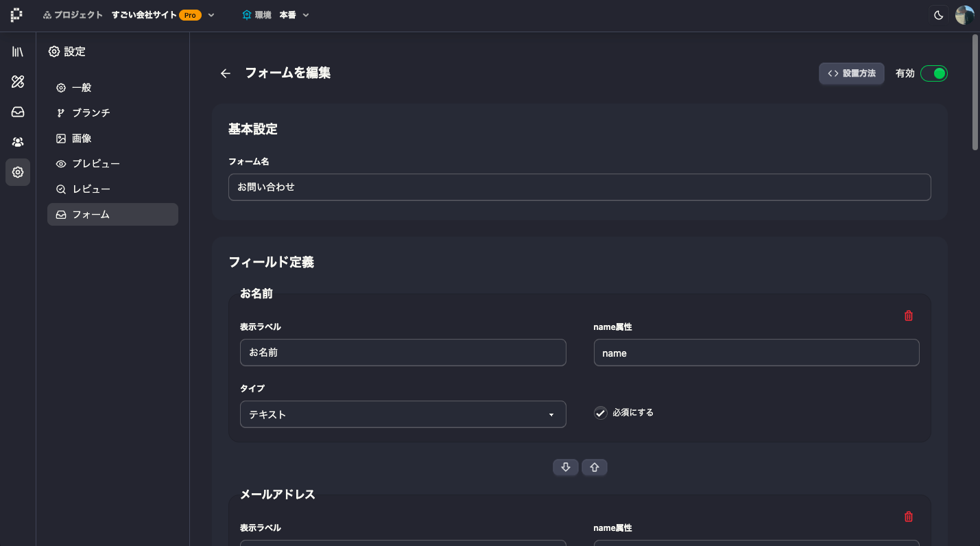Open 一般 settings menu item
Image resolution: width=980 pixels, height=546 pixels.
click(112, 88)
